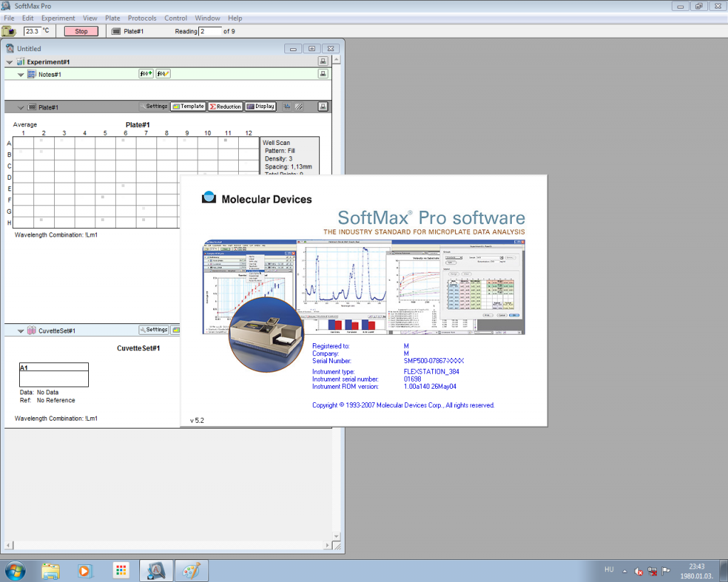The width and height of the screenshot is (728, 582).
Task: Collapse the Experiment#1 section
Action: 10,63
